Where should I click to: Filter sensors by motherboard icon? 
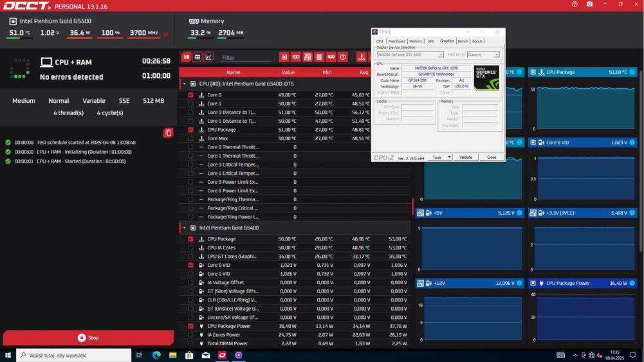(308, 57)
